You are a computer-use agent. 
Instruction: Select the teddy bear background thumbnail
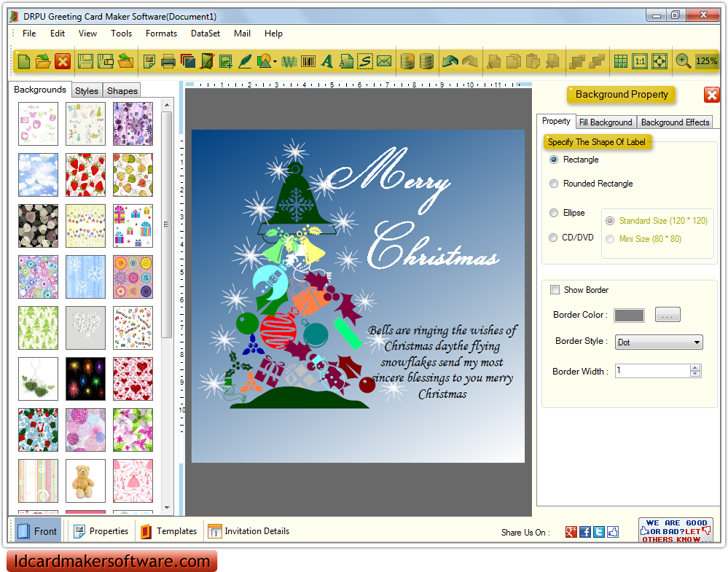coord(85,480)
